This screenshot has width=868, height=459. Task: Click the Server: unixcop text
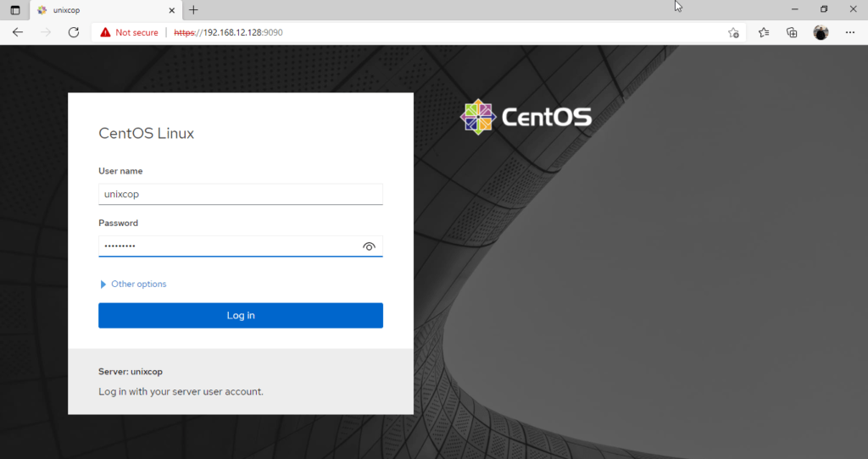(x=131, y=372)
